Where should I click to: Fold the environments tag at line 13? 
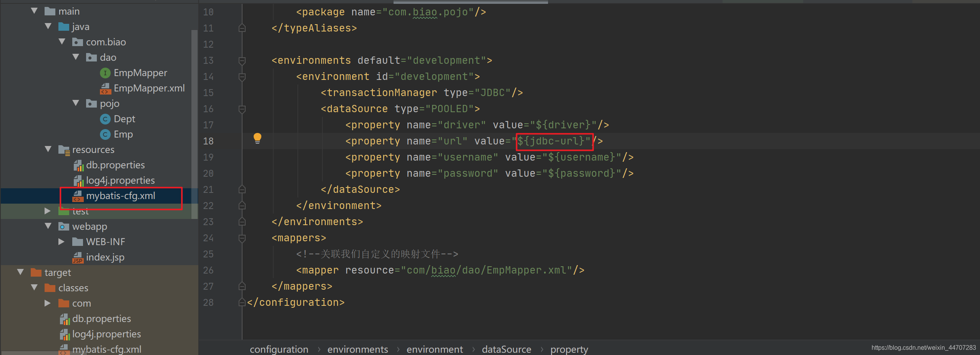[x=242, y=61]
